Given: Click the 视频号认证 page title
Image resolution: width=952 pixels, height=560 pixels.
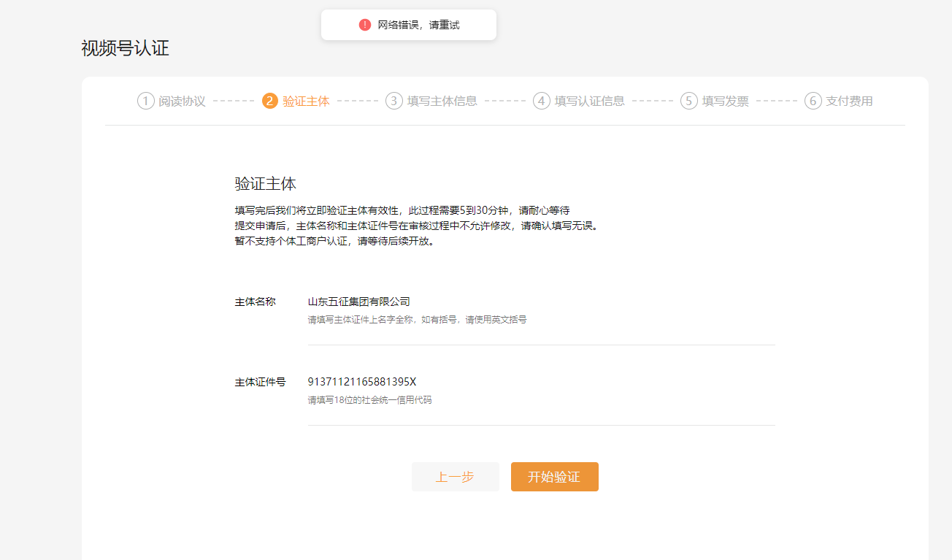Looking at the screenshot, I should click(x=126, y=49).
